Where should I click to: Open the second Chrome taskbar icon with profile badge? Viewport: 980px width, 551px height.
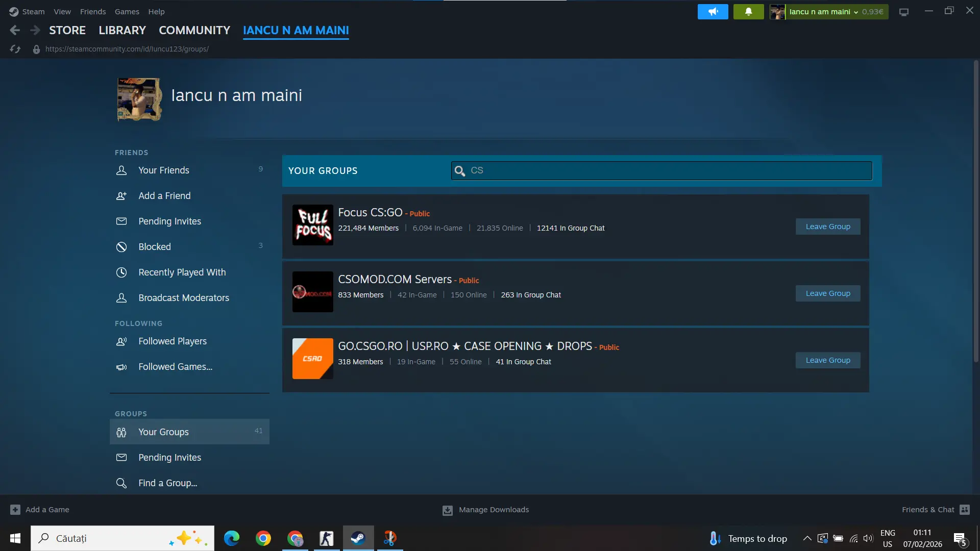295,538
